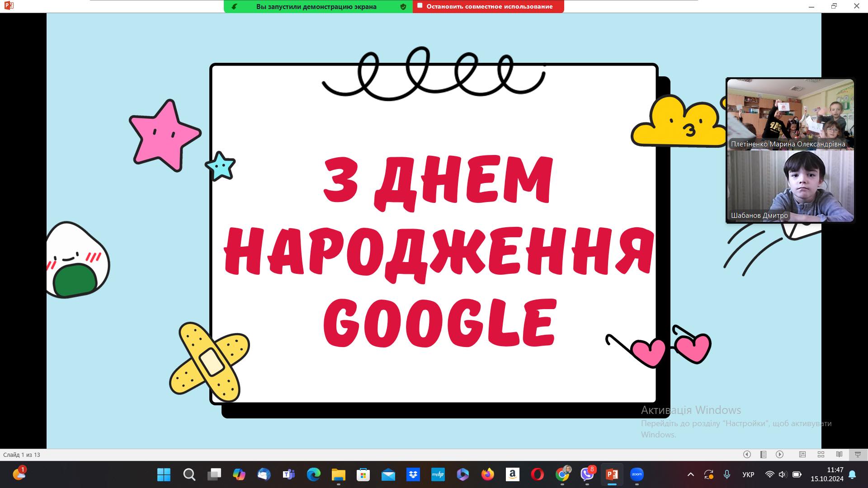Switch to Normal view in the status bar

[x=802, y=455]
